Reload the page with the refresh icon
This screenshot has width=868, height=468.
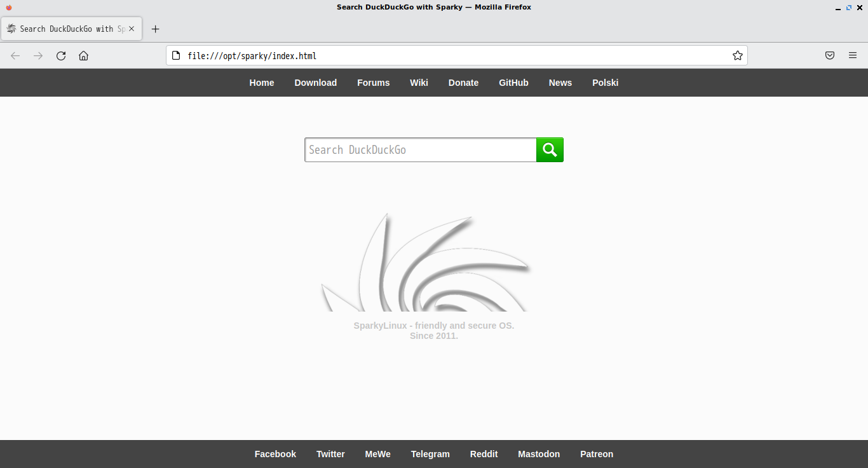tap(61, 56)
